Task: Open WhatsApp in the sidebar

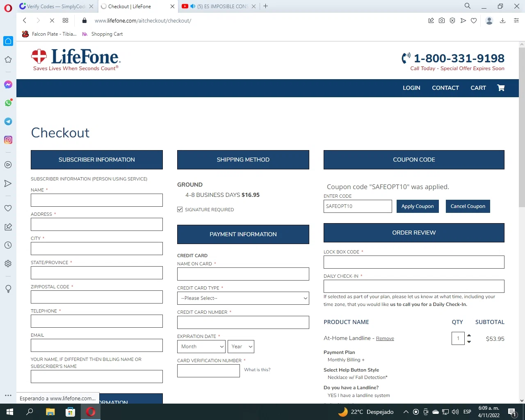Action: pyautogui.click(x=8, y=103)
